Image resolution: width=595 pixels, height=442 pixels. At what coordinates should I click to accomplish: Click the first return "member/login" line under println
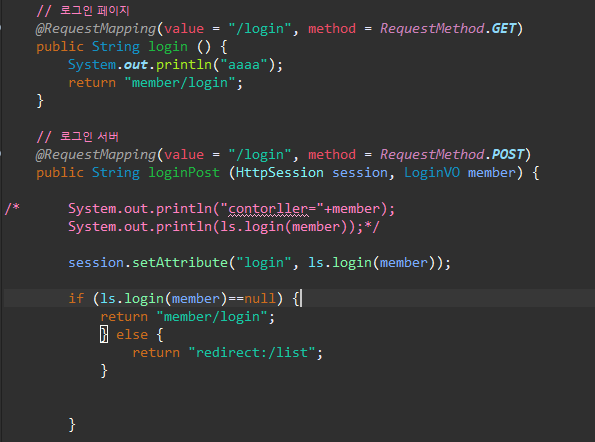point(156,83)
